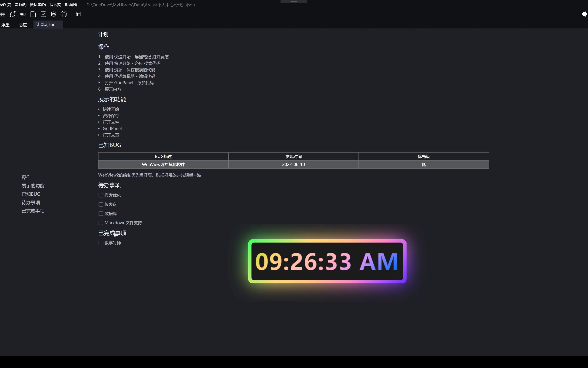Click the 已知BUG heading in the document
This screenshot has height=368, width=588.
click(x=110, y=145)
